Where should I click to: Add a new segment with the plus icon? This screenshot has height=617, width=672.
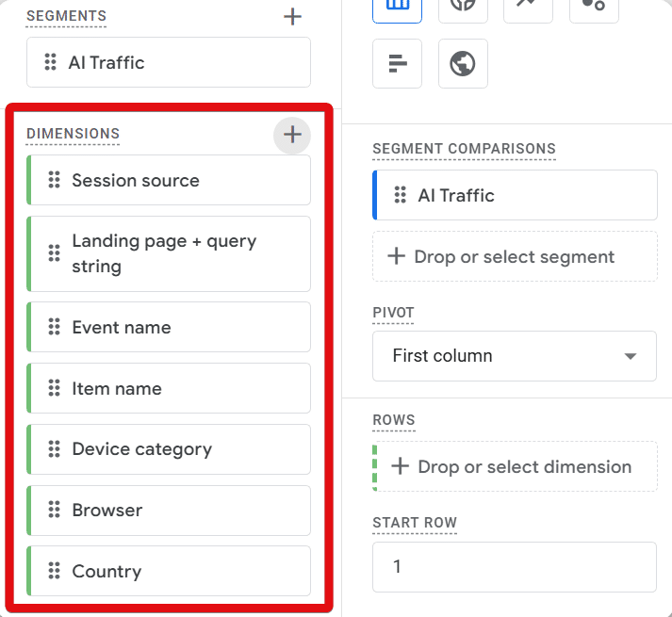coord(292,17)
